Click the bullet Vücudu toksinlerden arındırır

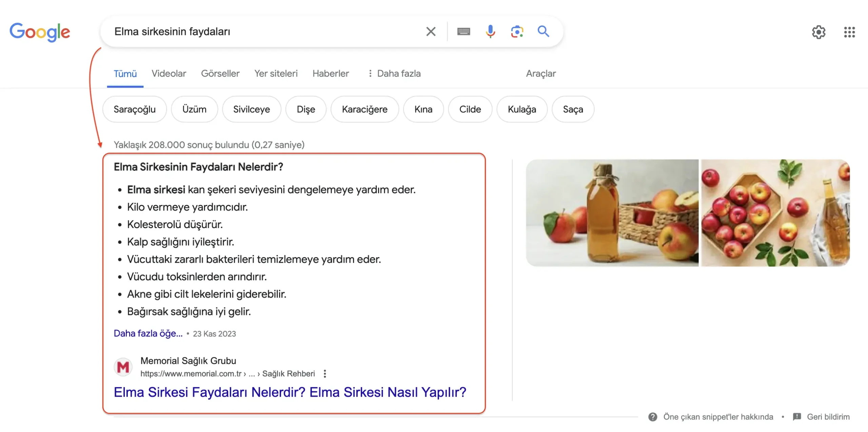point(197,277)
